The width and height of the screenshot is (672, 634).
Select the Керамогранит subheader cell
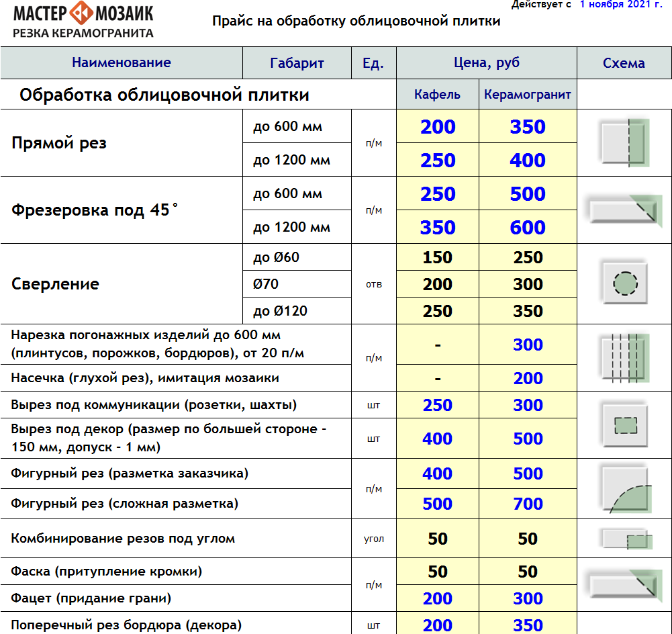(x=528, y=95)
